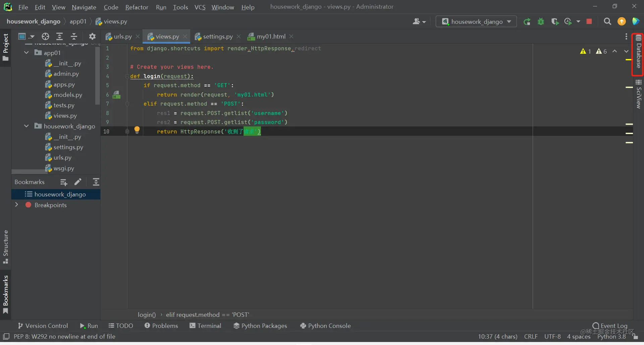Open wsgi.py in the project tree
This screenshot has width=644, height=345.
pyautogui.click(x=64, y=168)
